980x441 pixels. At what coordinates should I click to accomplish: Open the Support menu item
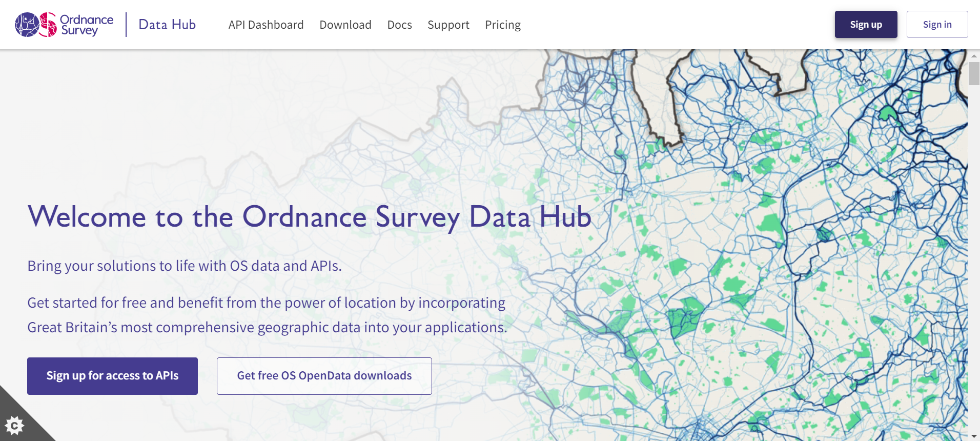[x=448, y=25]
